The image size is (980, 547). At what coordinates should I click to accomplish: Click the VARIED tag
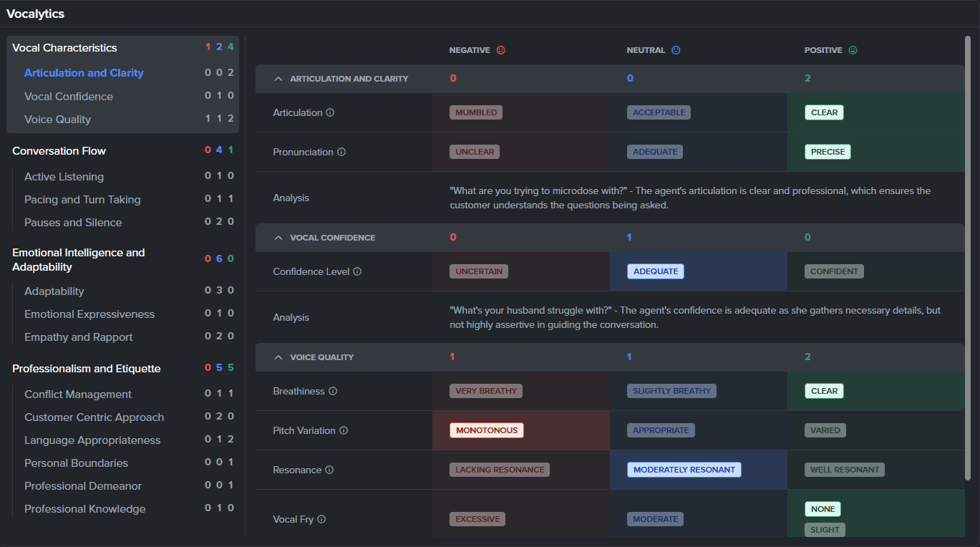[x=825, y=430]
